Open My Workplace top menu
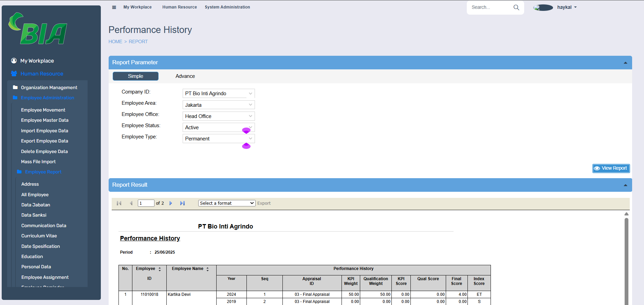Screen dimensions: 644x305 coord(137,7)
